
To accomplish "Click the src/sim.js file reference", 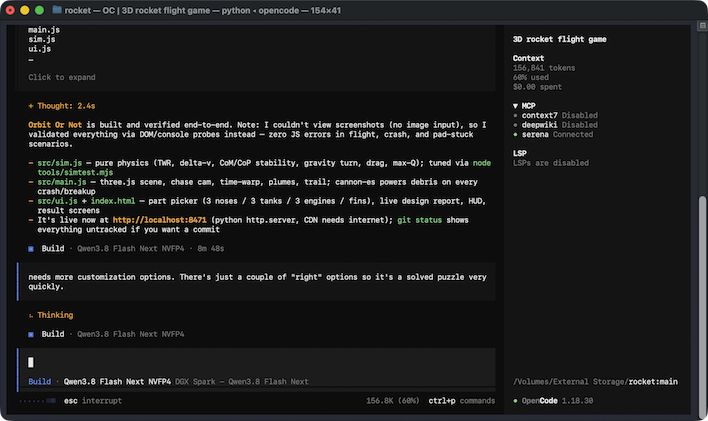I will click(x=60, y=163).
